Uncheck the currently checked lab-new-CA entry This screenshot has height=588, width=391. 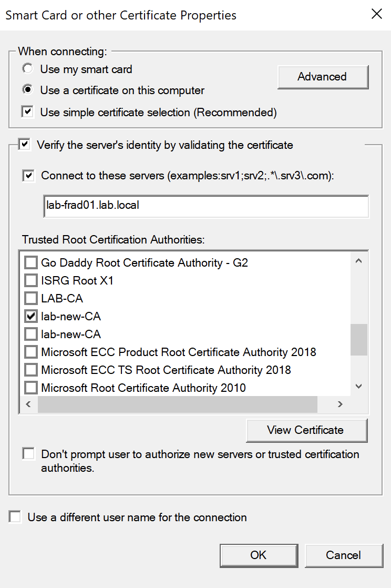(32, 316)
